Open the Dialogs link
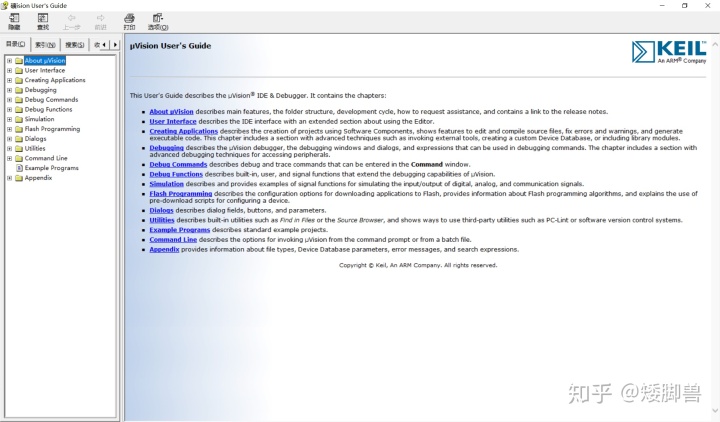The width and height of the screenshot is (720, 422). point(161,210)
